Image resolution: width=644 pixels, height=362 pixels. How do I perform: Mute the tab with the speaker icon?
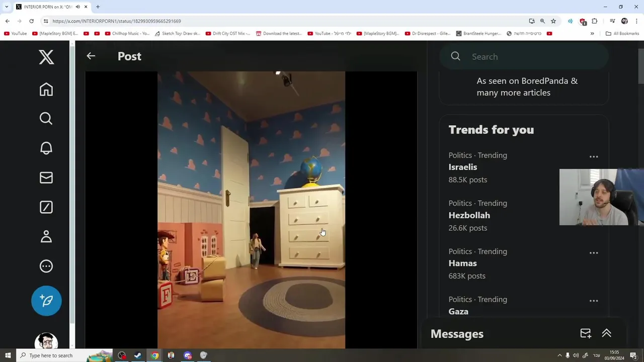point(77,7)
